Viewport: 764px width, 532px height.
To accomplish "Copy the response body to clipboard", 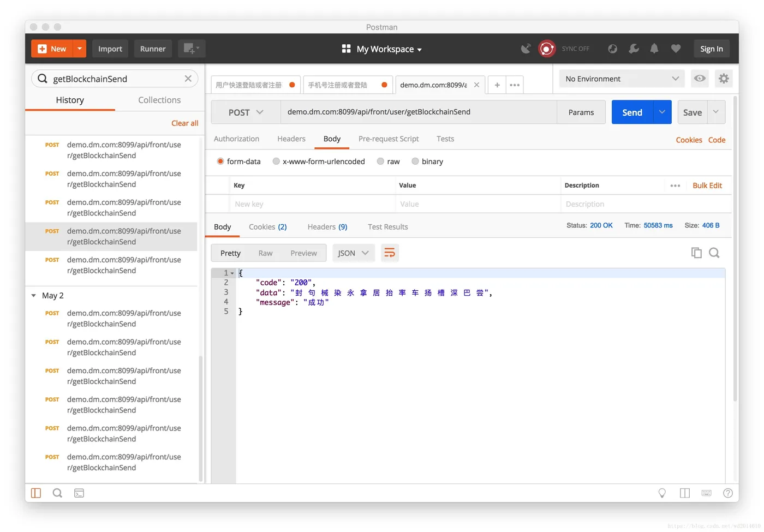I will click(696, 253).
